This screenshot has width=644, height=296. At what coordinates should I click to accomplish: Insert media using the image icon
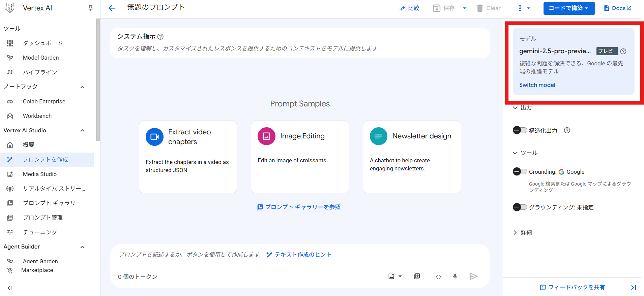tap(391, 276)
